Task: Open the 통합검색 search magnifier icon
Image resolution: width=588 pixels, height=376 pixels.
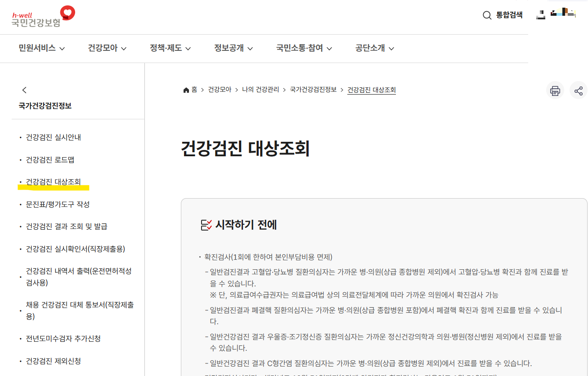Action: [x=487, y=15]
